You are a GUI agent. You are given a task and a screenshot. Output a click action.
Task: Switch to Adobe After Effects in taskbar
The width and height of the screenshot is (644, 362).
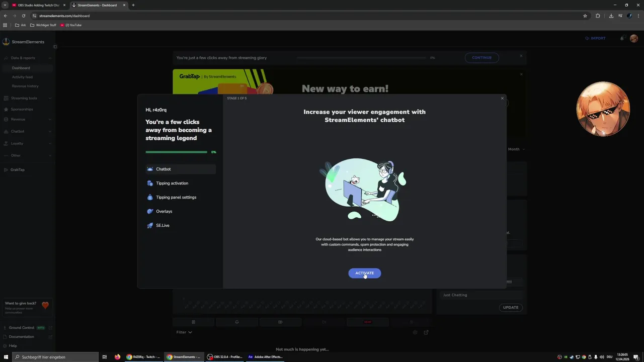(x=265, y=357)
